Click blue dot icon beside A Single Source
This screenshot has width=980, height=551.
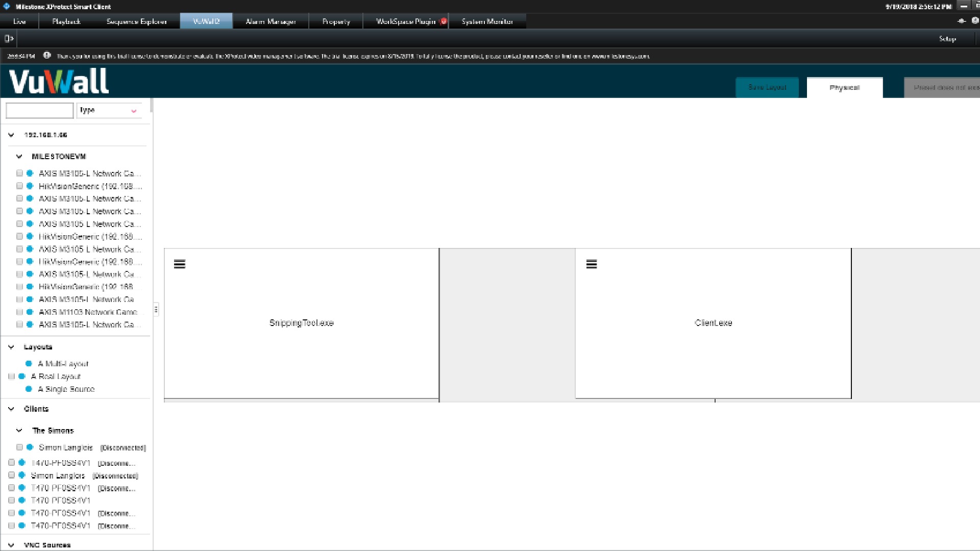point(29,389)
